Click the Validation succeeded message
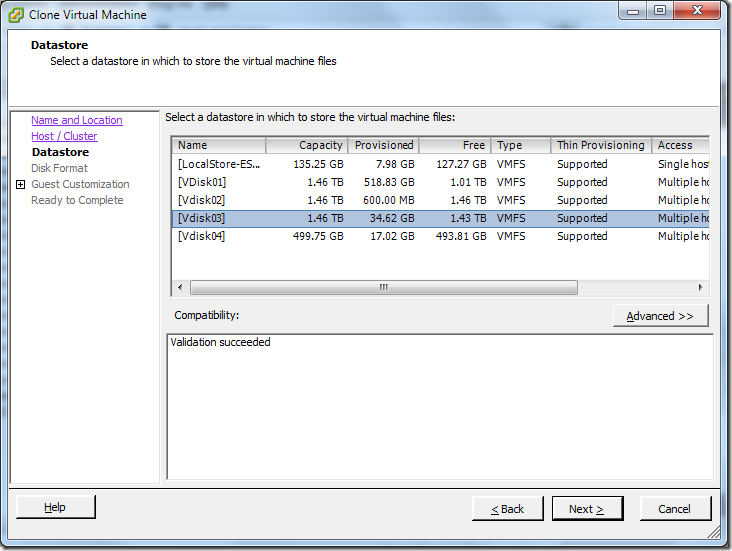The height and width of the screenshot is (551, 732). pyautogui.click(x=220, y=342)
